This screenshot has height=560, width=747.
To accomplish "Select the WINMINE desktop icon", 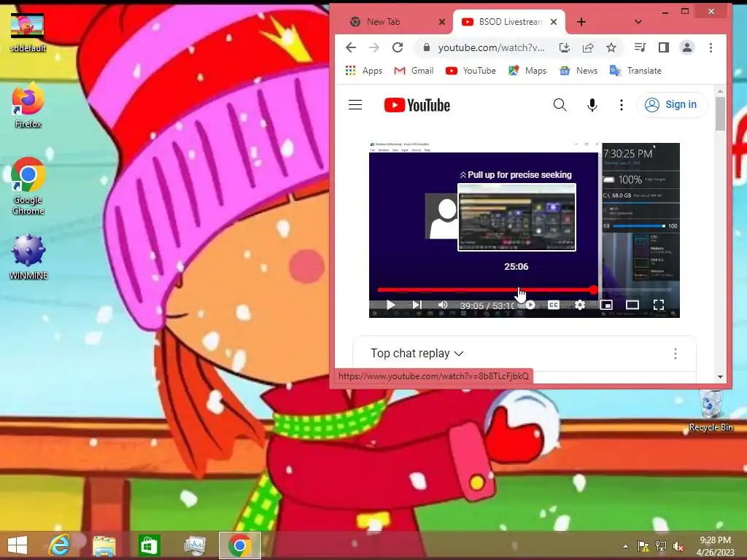I will [x=28, y=257].
